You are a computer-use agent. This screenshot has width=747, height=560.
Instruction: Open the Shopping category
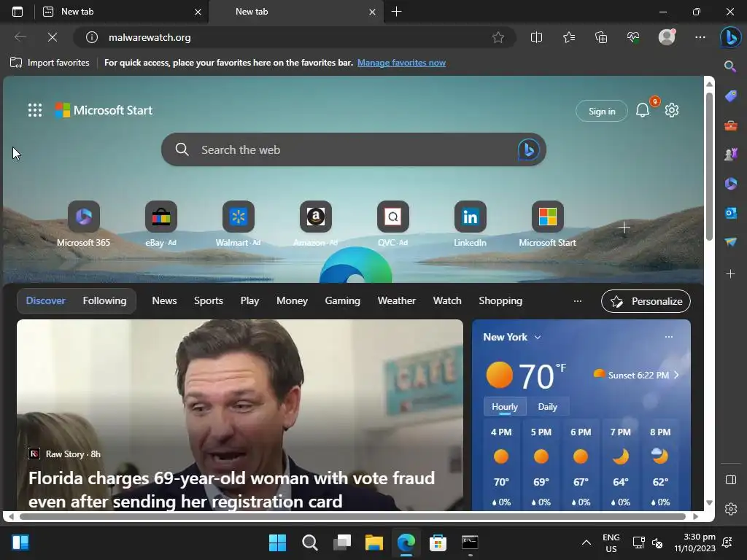(x=500, y=300)
